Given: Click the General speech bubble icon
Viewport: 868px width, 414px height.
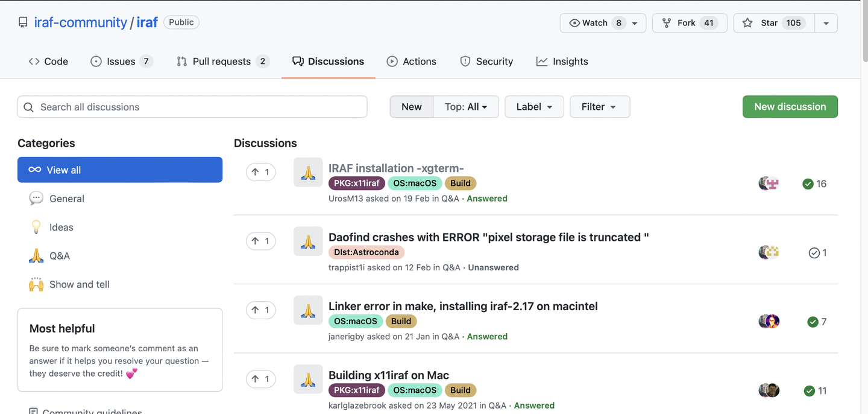Looking at the screenshot, I should (x=36, y=199).
